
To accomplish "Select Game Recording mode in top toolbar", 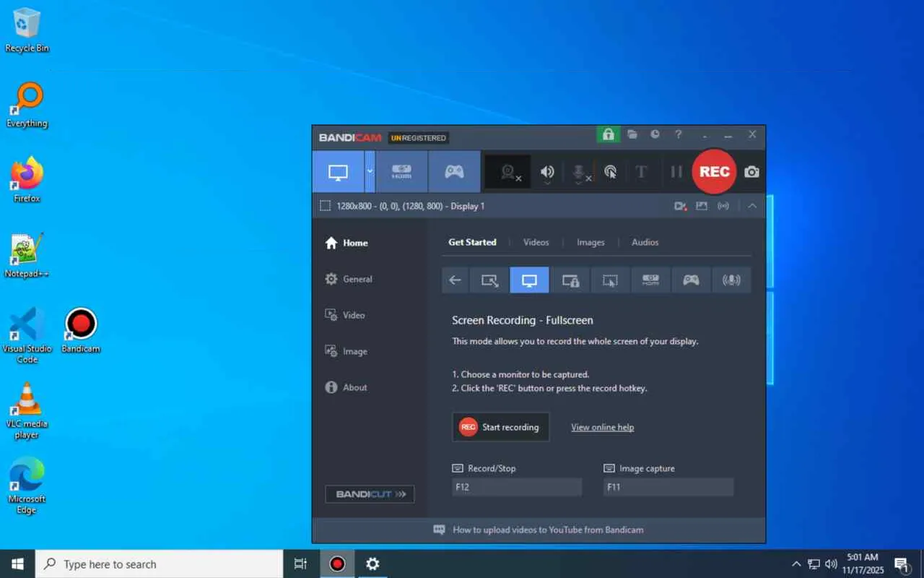I will (454, 172).
